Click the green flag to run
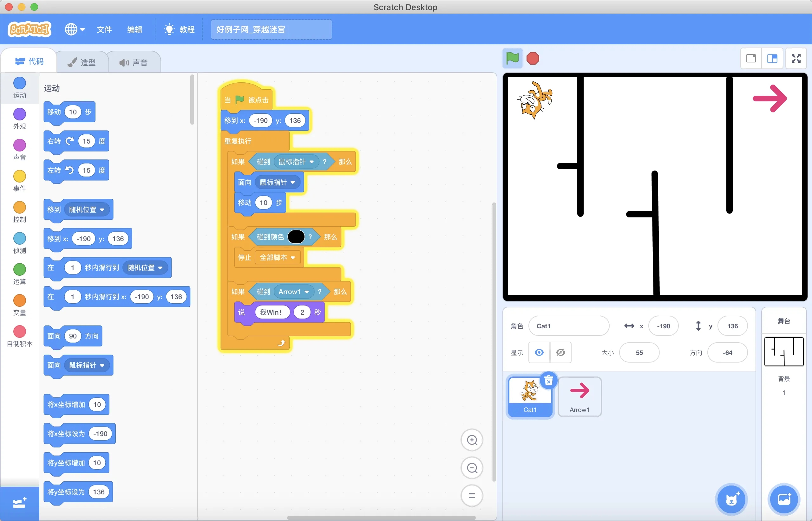 coord(512,58)
